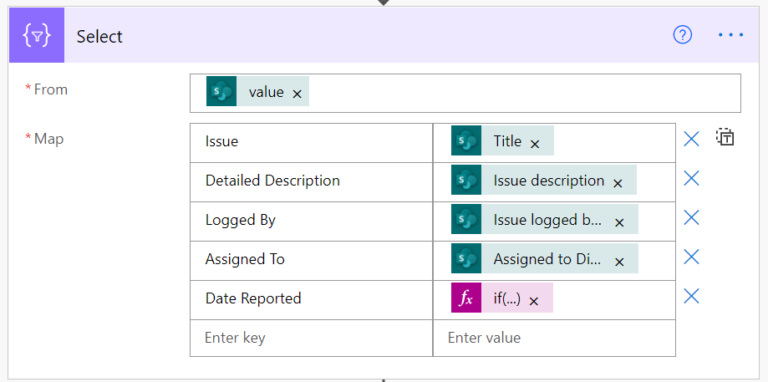Select the Issue logged b... token label
This screenshot has width=768, height=382.
[x=548, y=220]
